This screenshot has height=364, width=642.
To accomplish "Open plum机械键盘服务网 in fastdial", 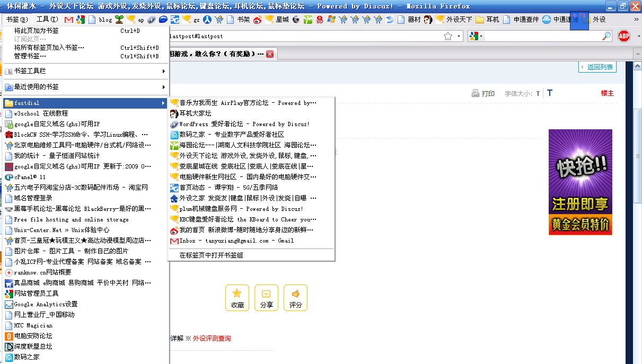I will pyautogui.click(x=252, y=209).
